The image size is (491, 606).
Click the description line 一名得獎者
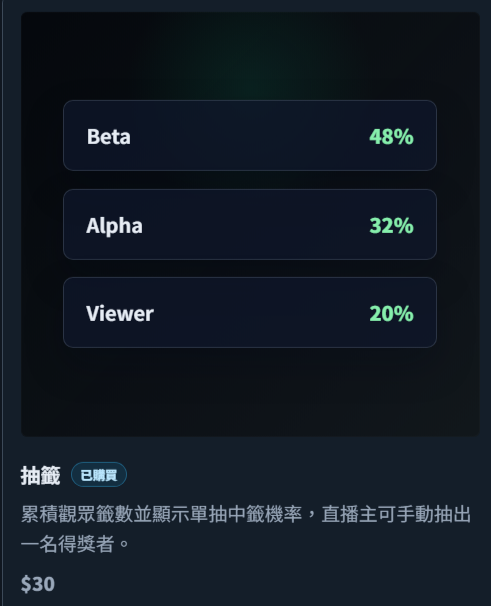(x=75, y=544)
